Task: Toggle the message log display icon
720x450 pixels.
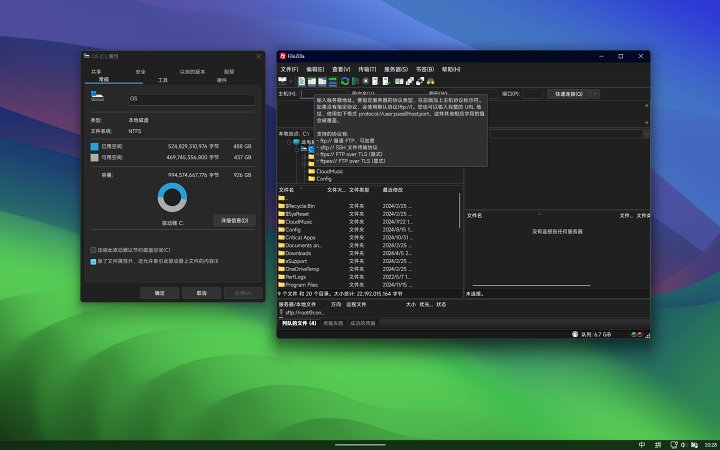Action: 302,80
